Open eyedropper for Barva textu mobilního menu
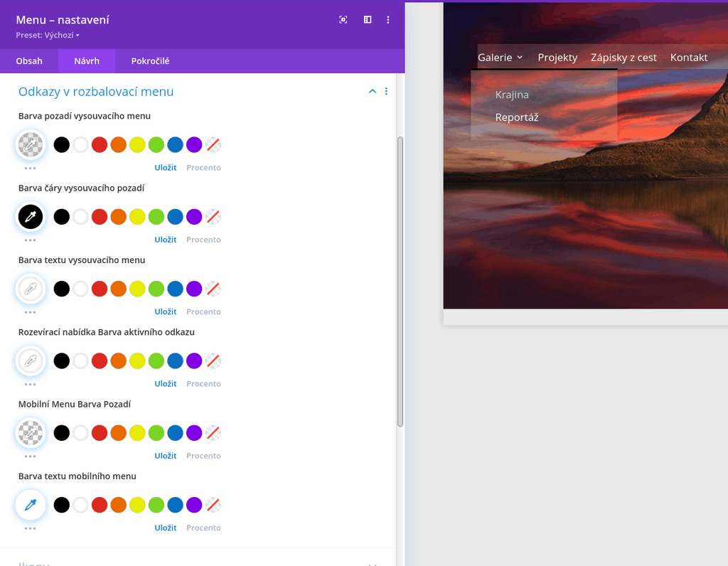This screenshot has width=728, height=566. point(31,505)
